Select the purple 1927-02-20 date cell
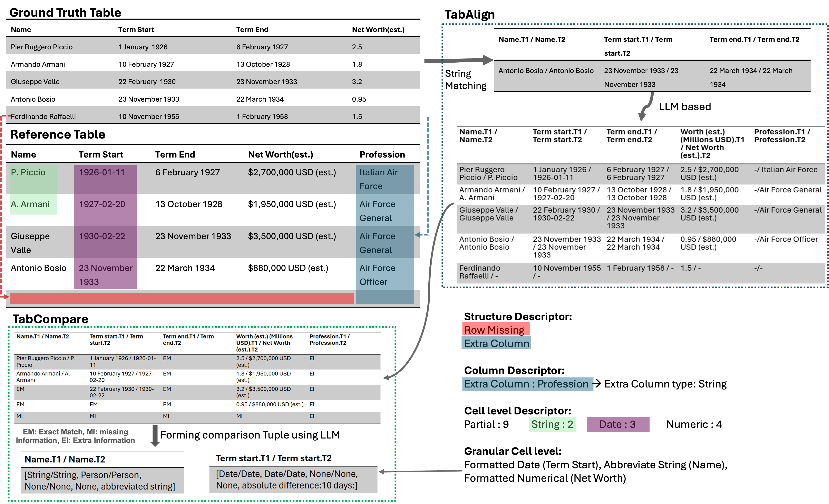The image size is (829, 504). 105,210
